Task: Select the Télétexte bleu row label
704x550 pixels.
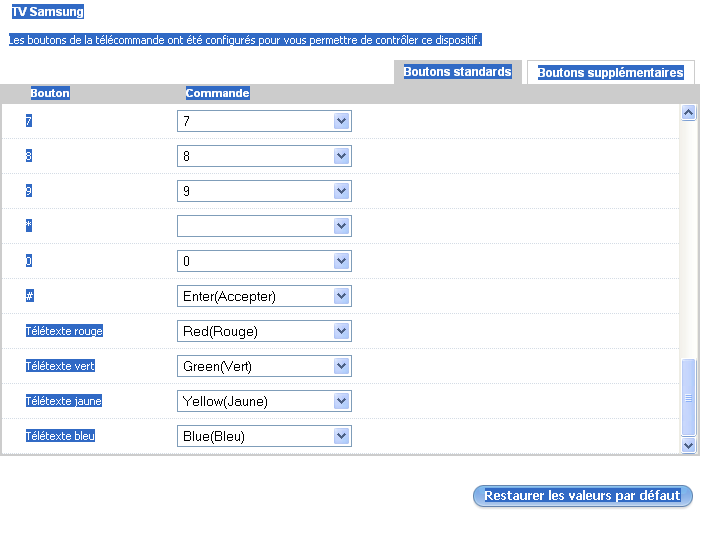Action: point(60,436)
